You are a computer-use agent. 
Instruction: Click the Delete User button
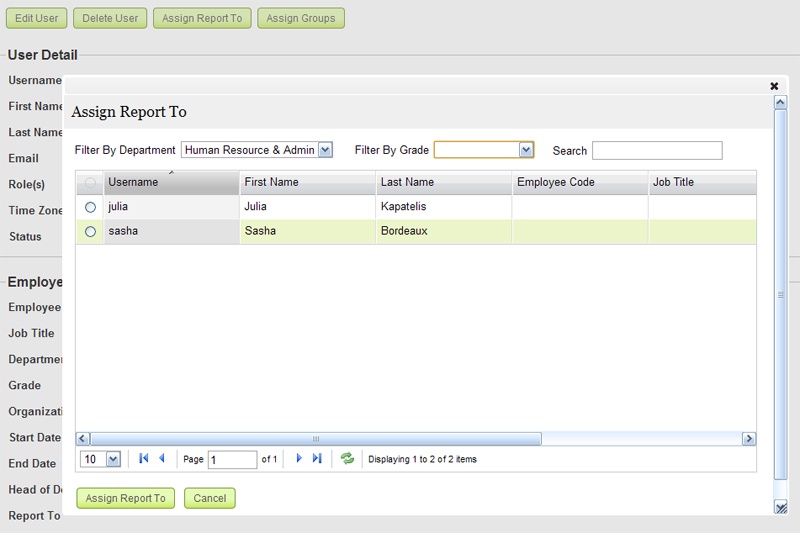coord(111,18)
